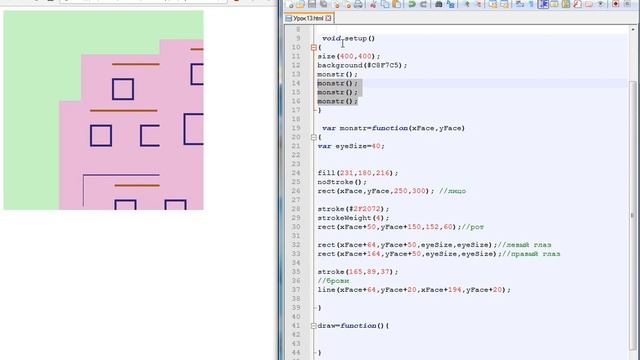The width and height of the screenshot is (640, 360).
Task: Click the rendered monster canvas in the browser
Action: pyautogui.click(x=103, y=110)
